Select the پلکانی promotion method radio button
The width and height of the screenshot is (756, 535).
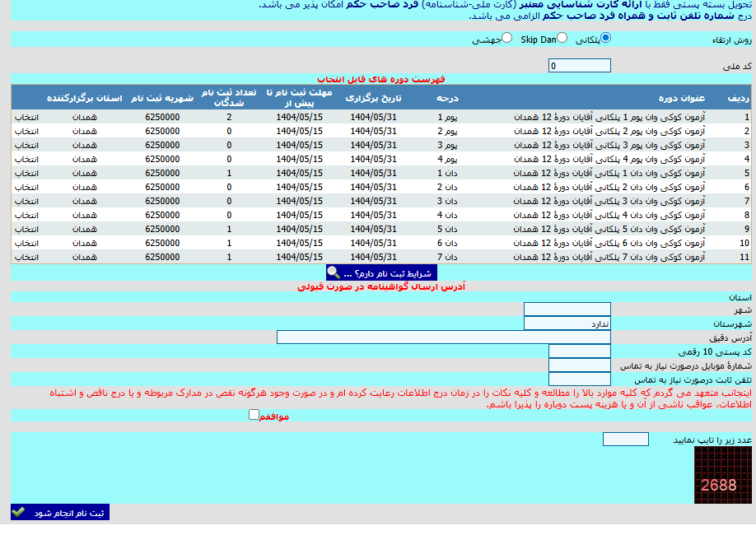(605, 38)
